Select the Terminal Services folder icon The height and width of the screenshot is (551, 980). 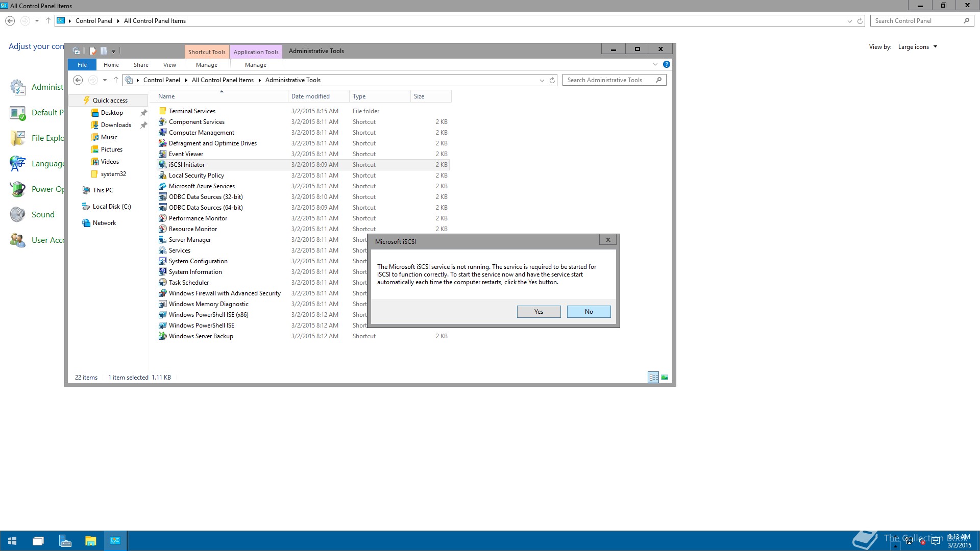[162, 111]
